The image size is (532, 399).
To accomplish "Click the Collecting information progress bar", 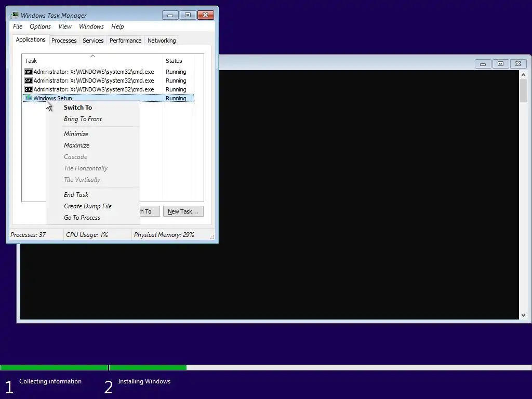I will point(54,367).
